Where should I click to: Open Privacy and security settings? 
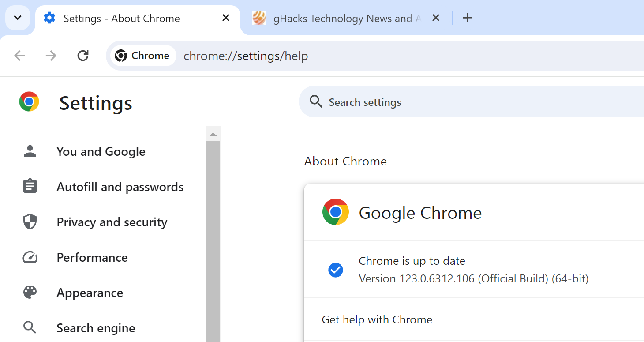[112, 222]
